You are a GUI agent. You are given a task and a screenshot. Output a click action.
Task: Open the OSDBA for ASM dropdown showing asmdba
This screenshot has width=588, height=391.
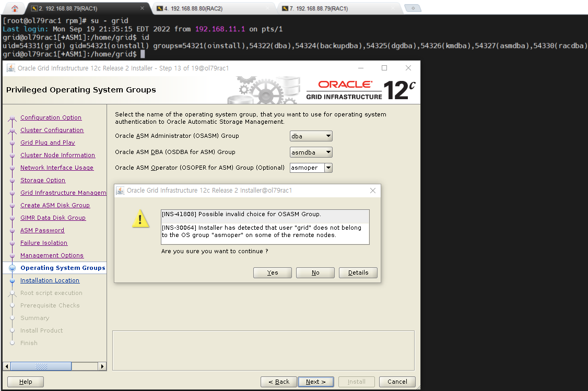click(311, 152)
